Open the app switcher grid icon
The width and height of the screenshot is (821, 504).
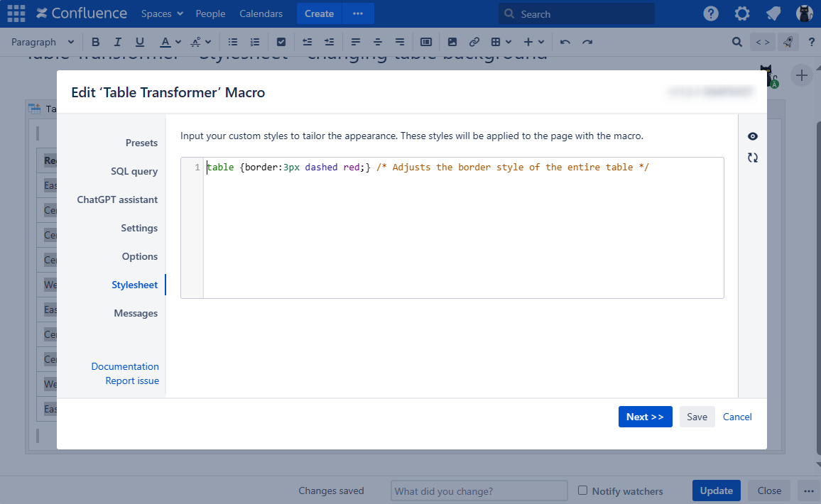tap(16, 13)
